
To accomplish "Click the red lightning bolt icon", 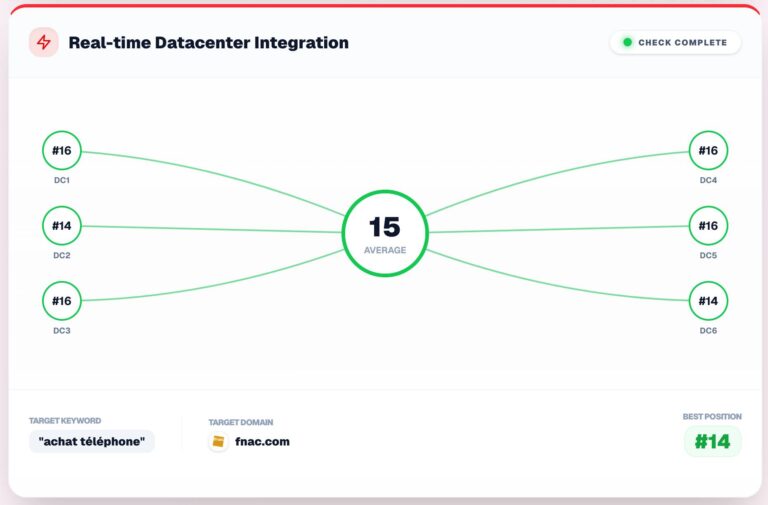I will pos(43,43).
